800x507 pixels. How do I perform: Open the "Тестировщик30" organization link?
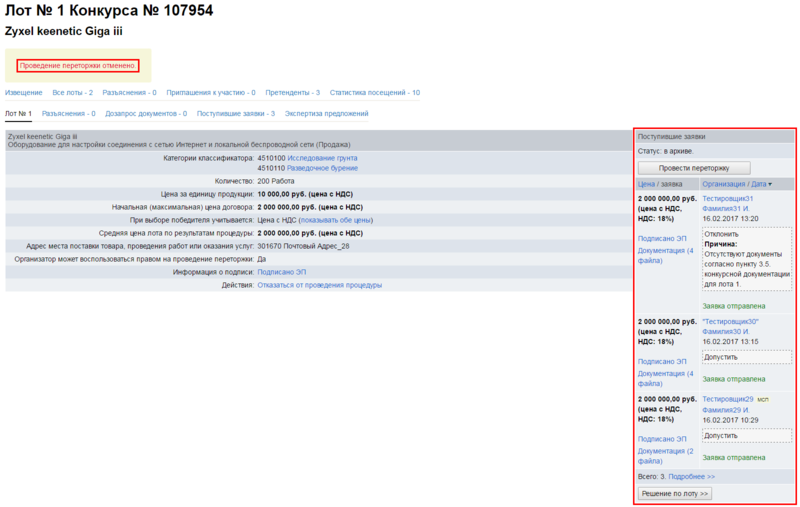(x=731, y=321)
